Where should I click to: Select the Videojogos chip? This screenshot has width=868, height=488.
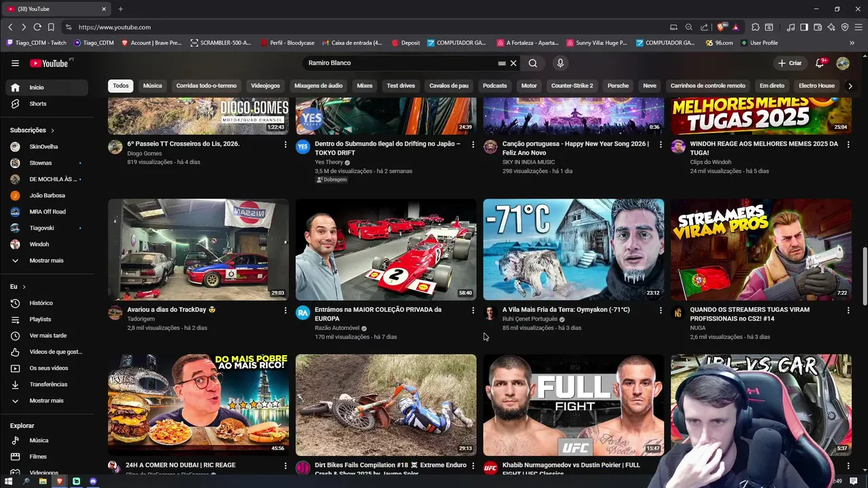265,86
